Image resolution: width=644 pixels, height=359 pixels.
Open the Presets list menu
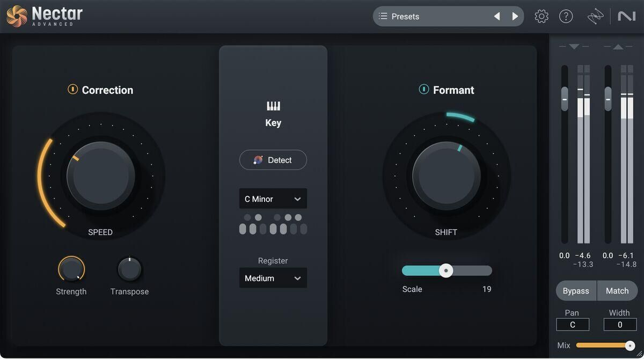(429, 17)
